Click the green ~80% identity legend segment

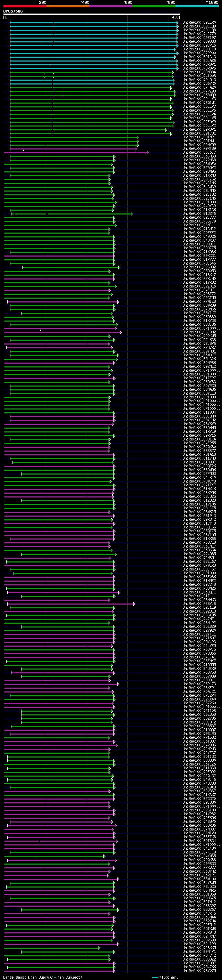[154, 7]
